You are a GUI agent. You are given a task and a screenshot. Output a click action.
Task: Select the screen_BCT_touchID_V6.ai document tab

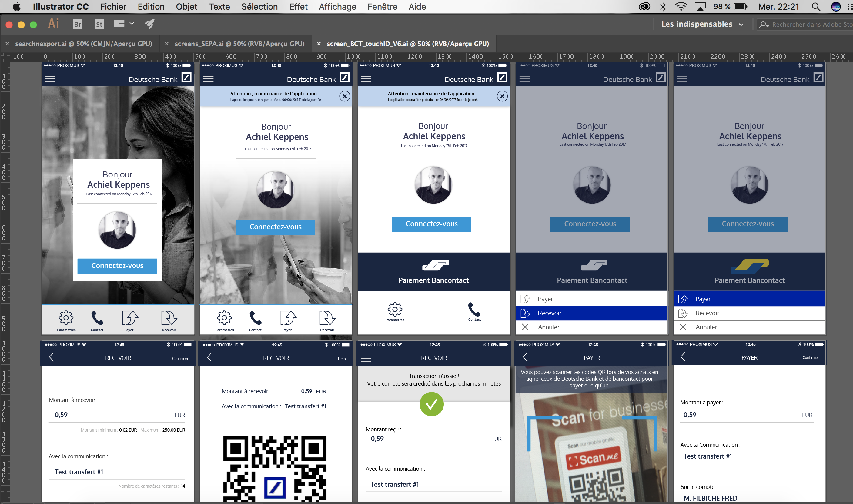(408, 44)
